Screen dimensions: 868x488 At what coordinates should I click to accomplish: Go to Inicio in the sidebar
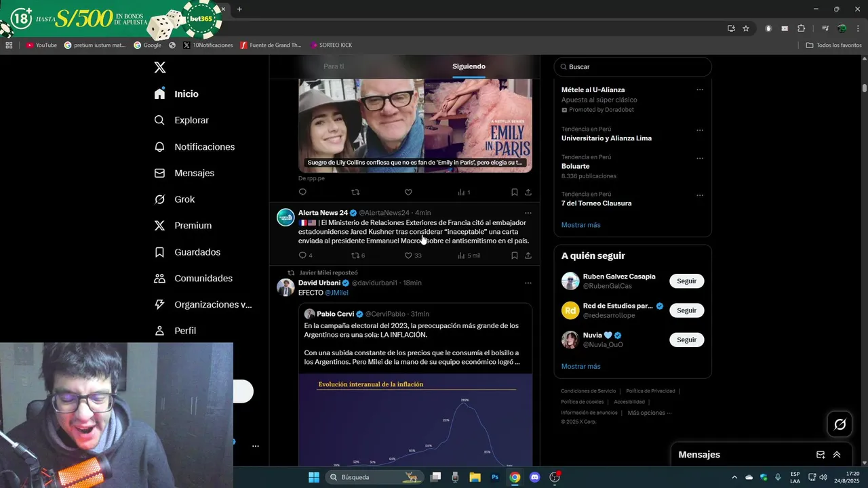(x=176, y=94)
